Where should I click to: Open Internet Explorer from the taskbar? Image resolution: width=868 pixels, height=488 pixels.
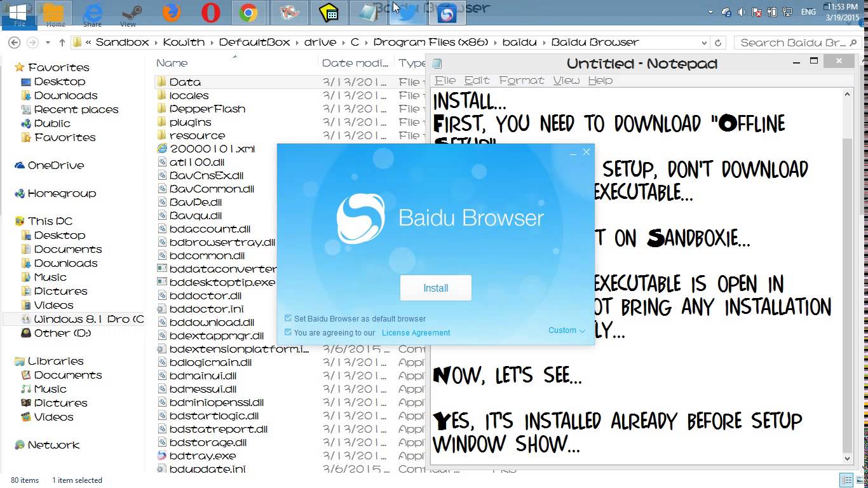click(x=93, y=11)
